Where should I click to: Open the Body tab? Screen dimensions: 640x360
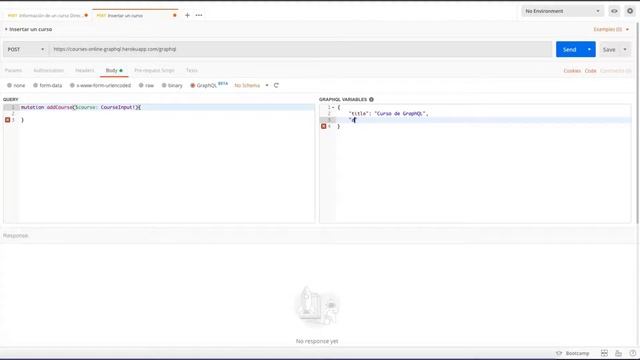click(x=114, y=70)
